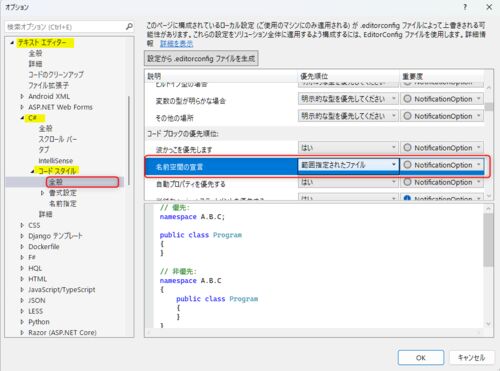Expand the F# node
The height and width of the screenshot is (371, 500).
click(22, 257)
